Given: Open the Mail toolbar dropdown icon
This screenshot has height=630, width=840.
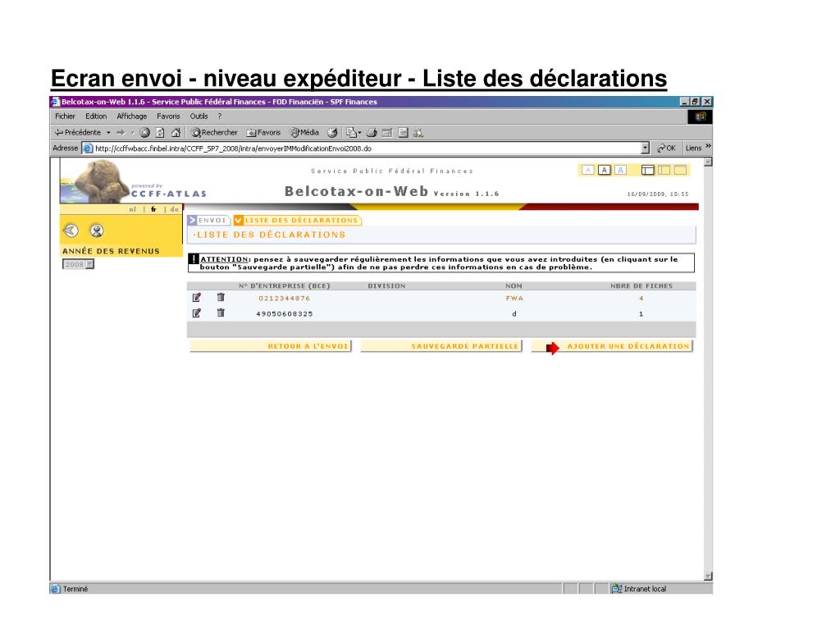Looking at the screenshot, I should pos(353,132).
